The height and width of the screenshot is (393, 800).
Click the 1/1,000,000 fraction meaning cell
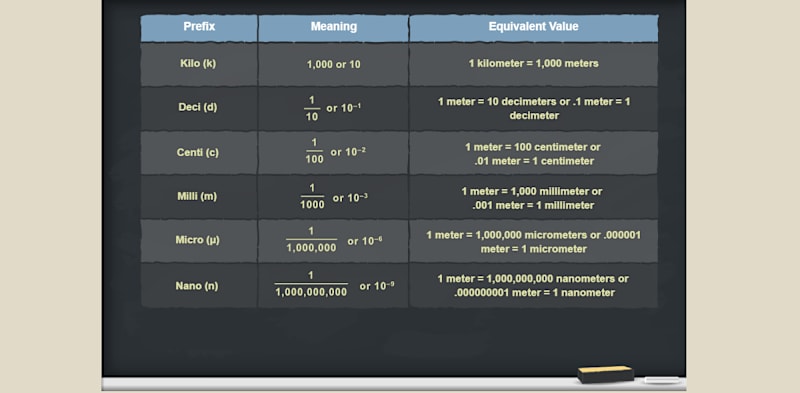334,240
